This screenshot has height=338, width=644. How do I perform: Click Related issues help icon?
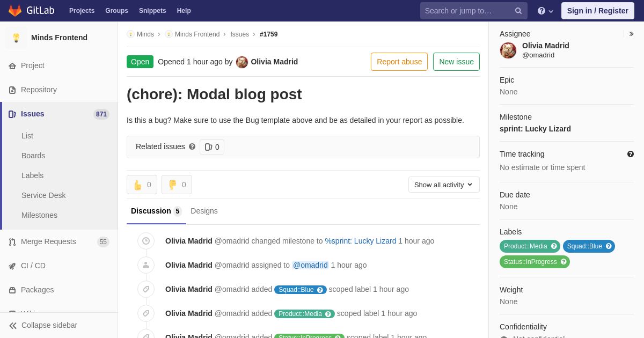[x=192, y=146]
